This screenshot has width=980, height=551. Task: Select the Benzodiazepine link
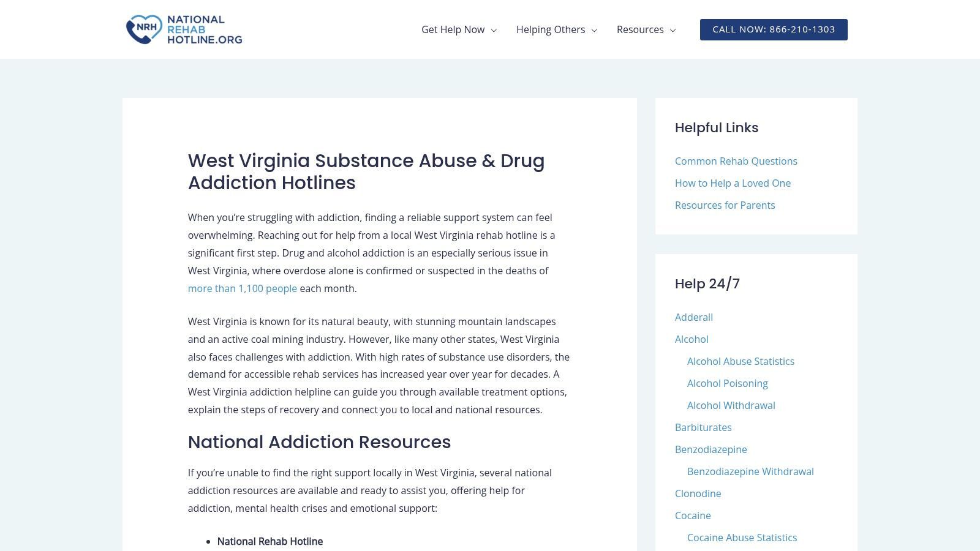tap(711, 449)
